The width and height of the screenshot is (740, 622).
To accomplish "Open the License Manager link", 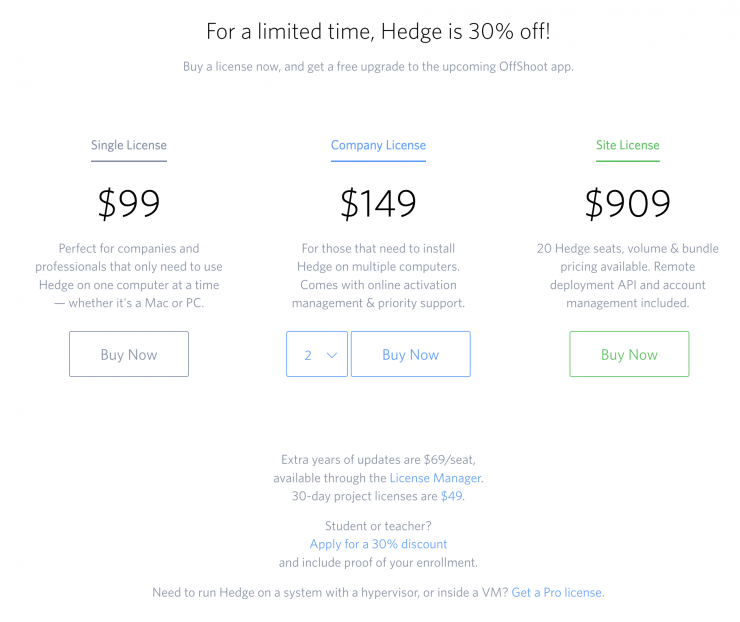I will pyautogui.click(x=436, y=478).
